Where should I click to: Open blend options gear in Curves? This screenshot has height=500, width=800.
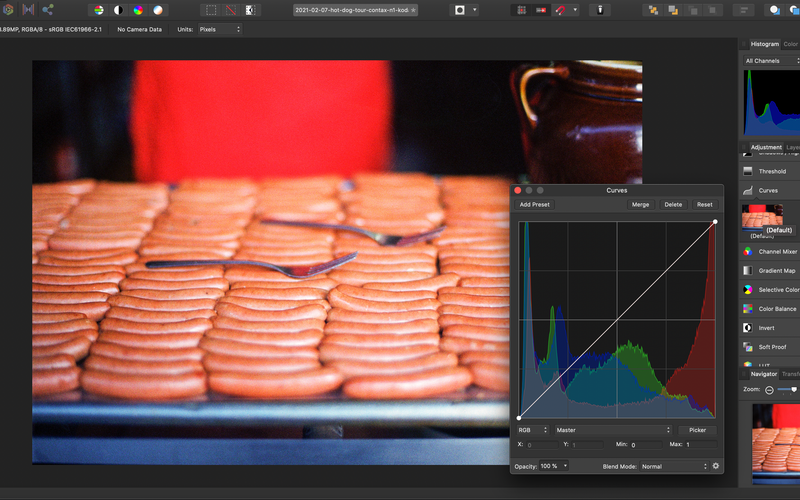click(x=716, y=466)
